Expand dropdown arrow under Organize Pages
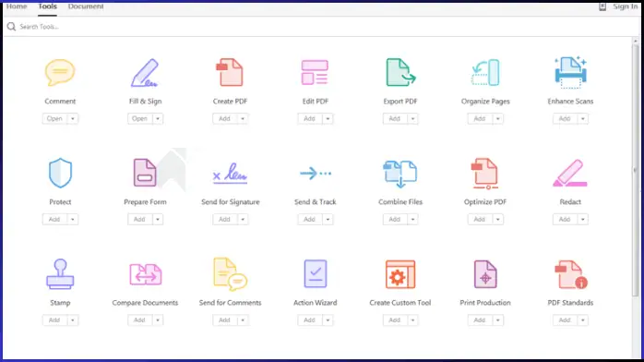Image resolution: width=644 pixels, height=362 pixels. point(498,119)
